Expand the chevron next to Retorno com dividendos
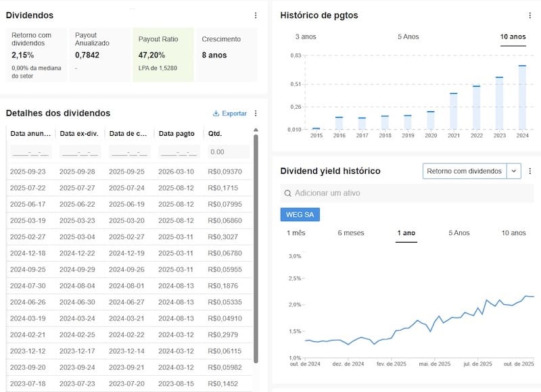Viewport: 541px width, 392px height. 513,171
